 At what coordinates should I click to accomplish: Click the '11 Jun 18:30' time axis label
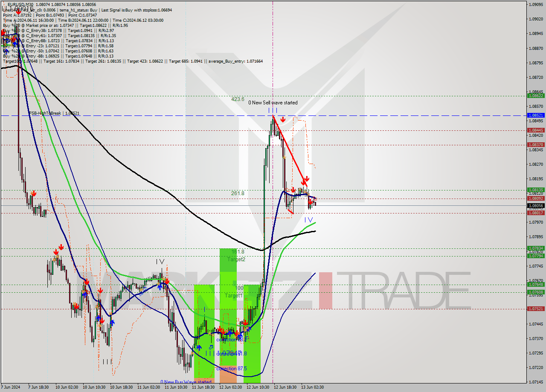click(x=203, y=387)
